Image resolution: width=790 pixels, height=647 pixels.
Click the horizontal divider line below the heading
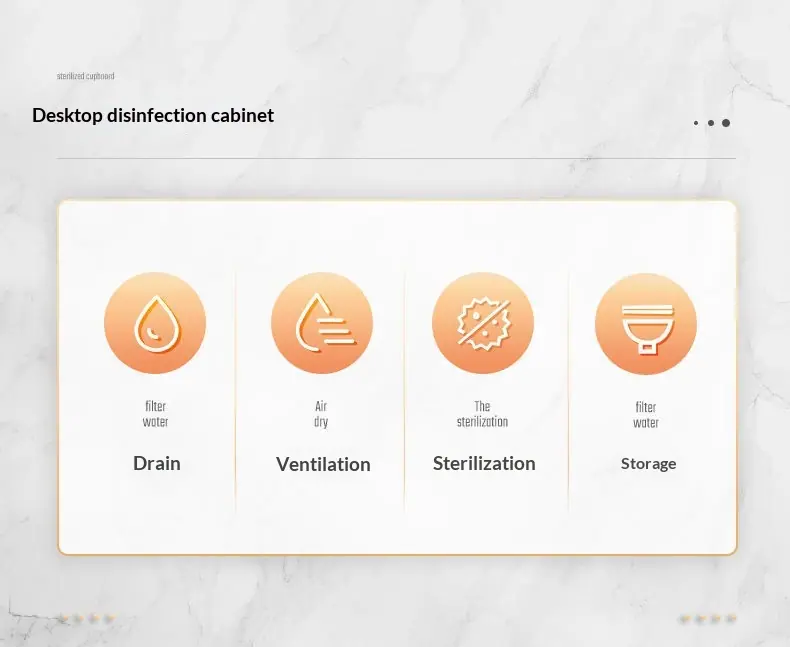(396, 158)
